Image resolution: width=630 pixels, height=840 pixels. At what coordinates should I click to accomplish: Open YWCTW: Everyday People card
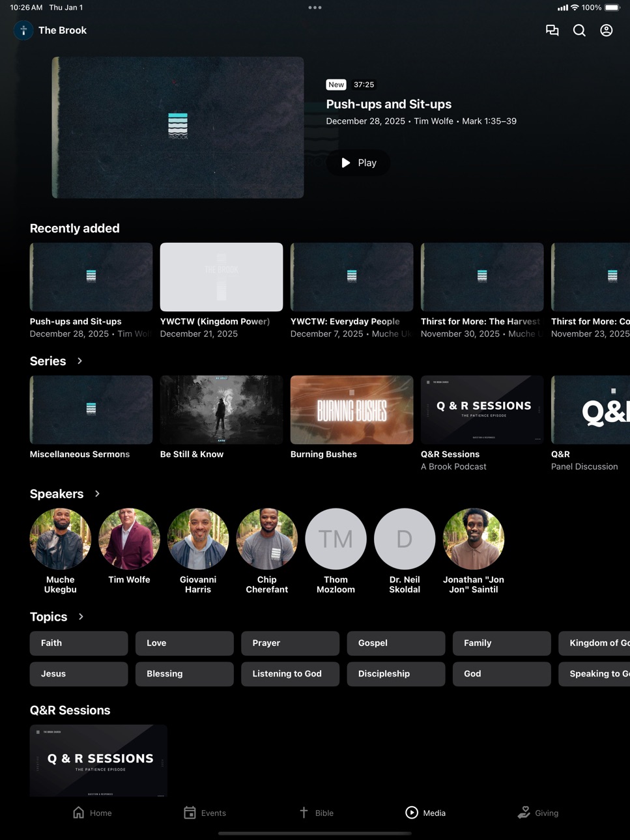click(x=352, y=291)
